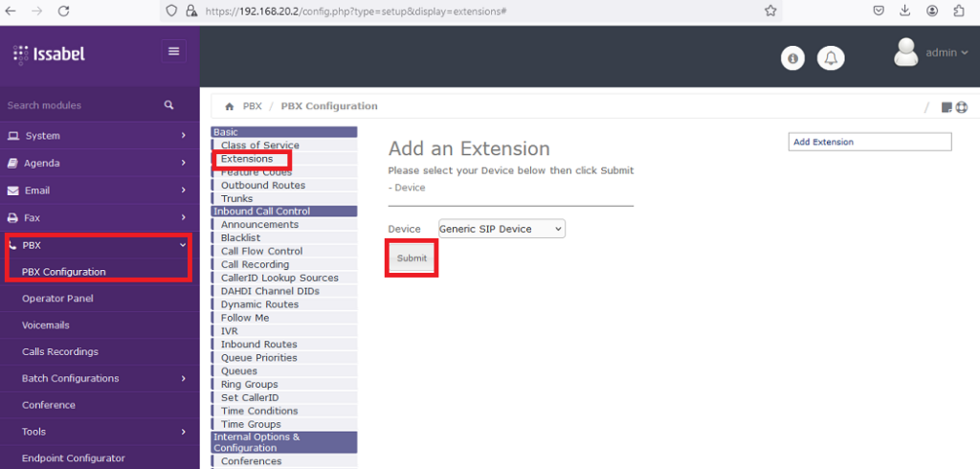The image size is (980, 469).
Task: Click the help globe icon at top right
Action: (962, 107)
